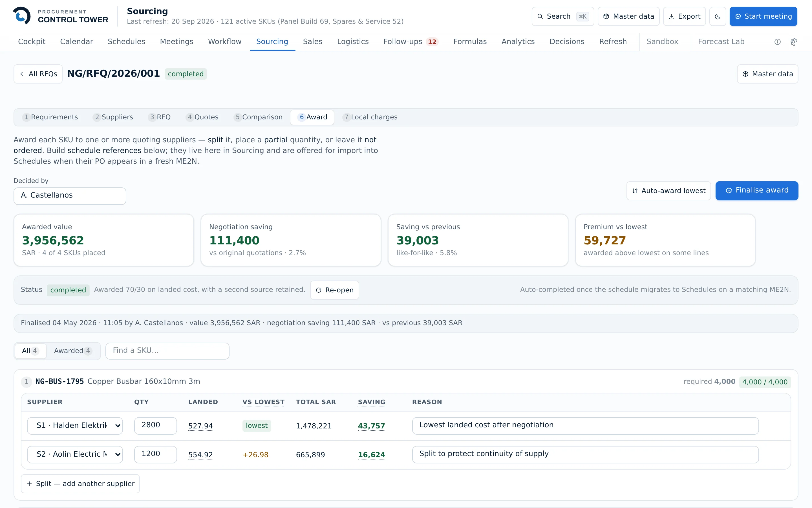Switch to the Formulas tab
Image resolution: width=812 pixels, height=508 pixels.
click(470, 42)
